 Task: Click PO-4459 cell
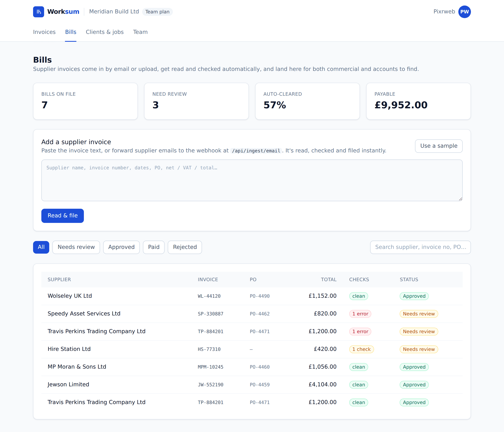(x=260, y=385)
